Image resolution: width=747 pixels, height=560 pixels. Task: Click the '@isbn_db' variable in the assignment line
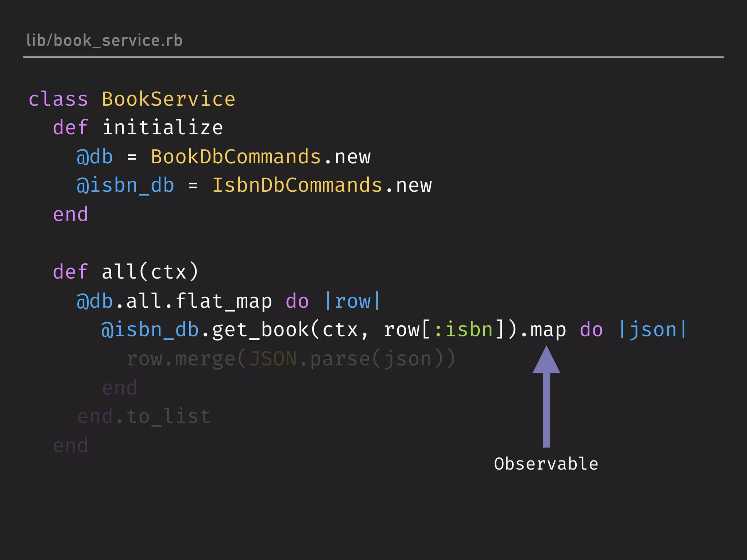[125, 186]
